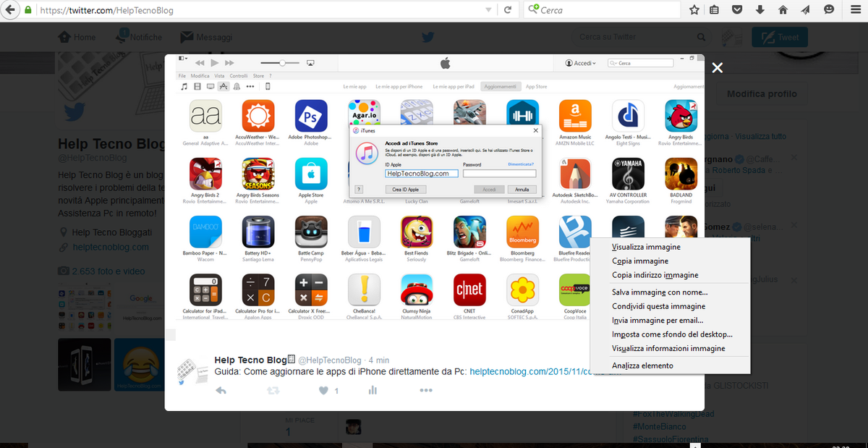Screen dimensions: 868x448
Task: Select 'Visualizza immagine' from context menu
Action: click(x=646, y=247)
